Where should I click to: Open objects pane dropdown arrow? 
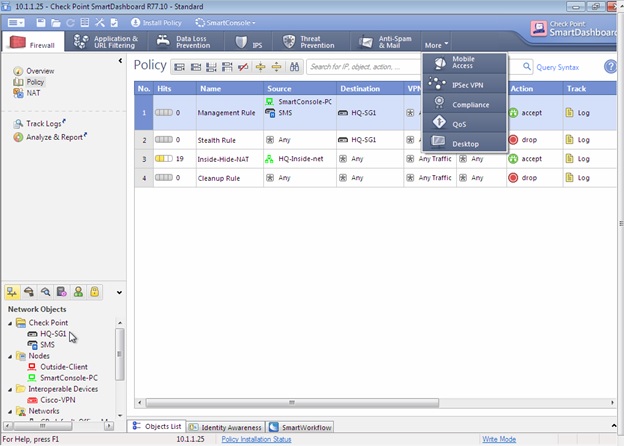119,292
